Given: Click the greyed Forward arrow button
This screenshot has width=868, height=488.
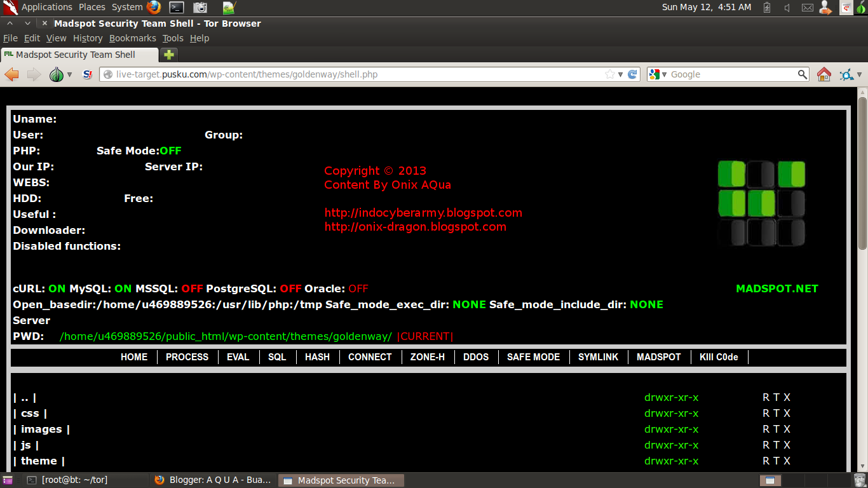Looking at the screenshot, I should point(34,74).
